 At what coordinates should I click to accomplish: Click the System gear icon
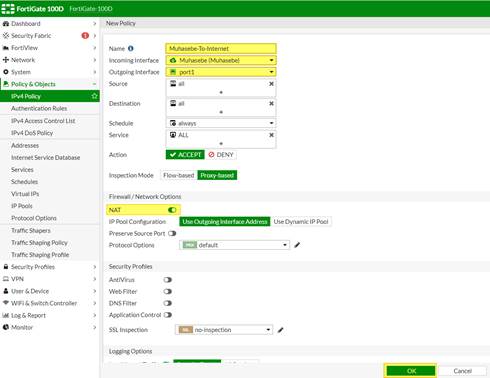point(6,72)
